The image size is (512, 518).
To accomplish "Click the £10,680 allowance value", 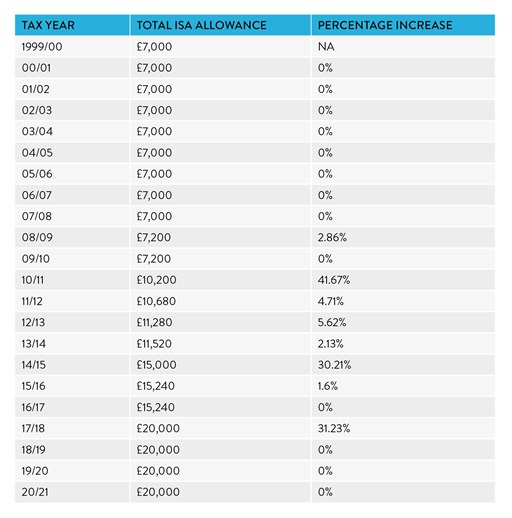I will coord(156,301).
